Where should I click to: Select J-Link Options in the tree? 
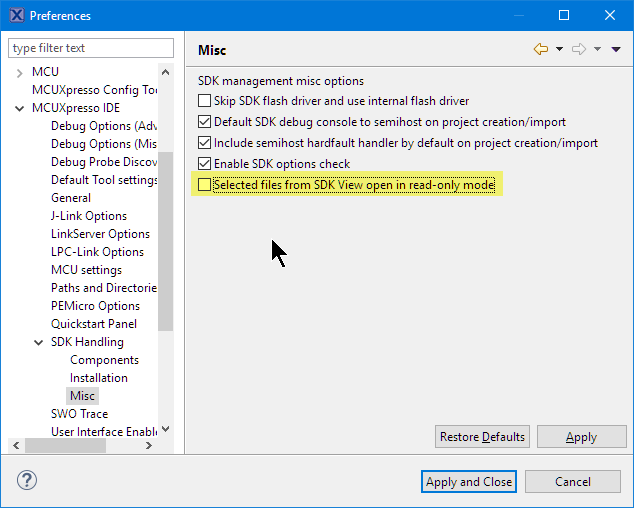coord(88,216)
